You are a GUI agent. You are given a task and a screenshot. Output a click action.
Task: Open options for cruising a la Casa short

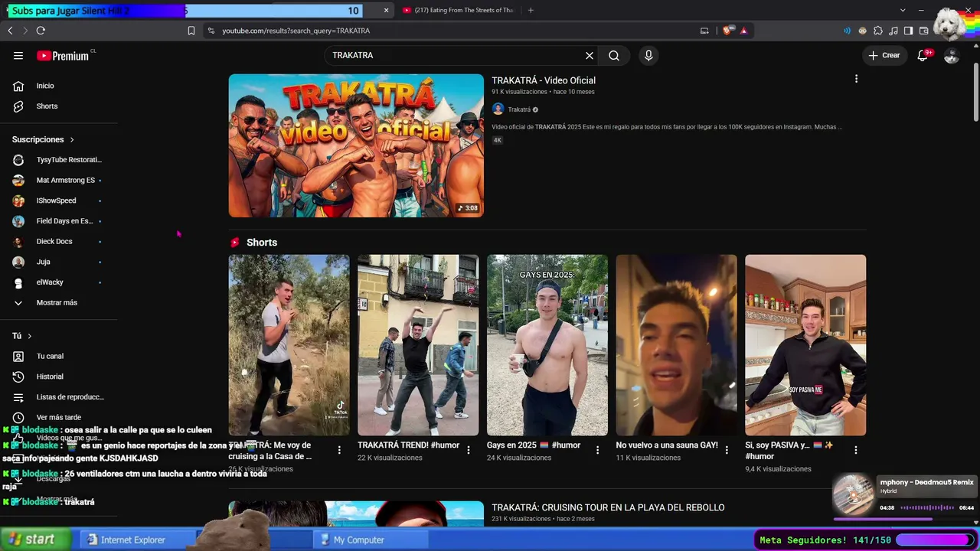coord(339,451)
